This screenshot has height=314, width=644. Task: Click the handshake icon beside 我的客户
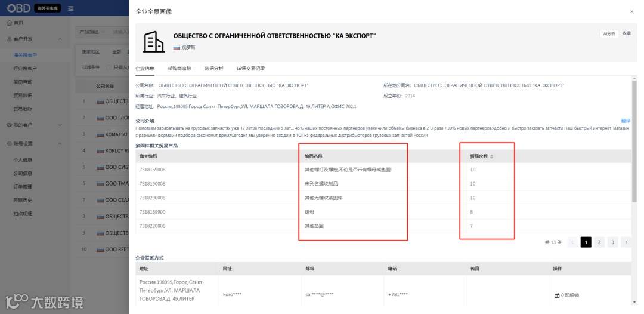click(x=10, y=125)
